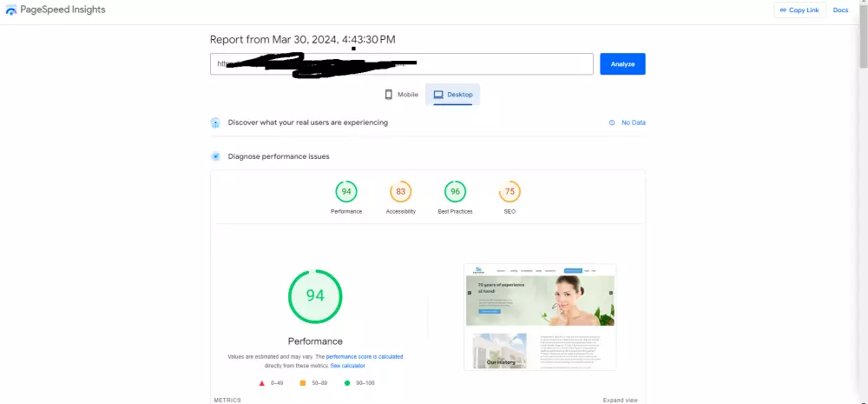The image size is (868, 404).
Task: Click the Copy Link button
Action: 799,10
